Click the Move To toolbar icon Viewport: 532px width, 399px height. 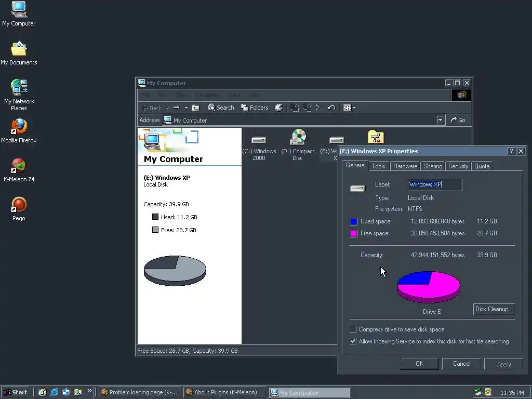[295, 108]
